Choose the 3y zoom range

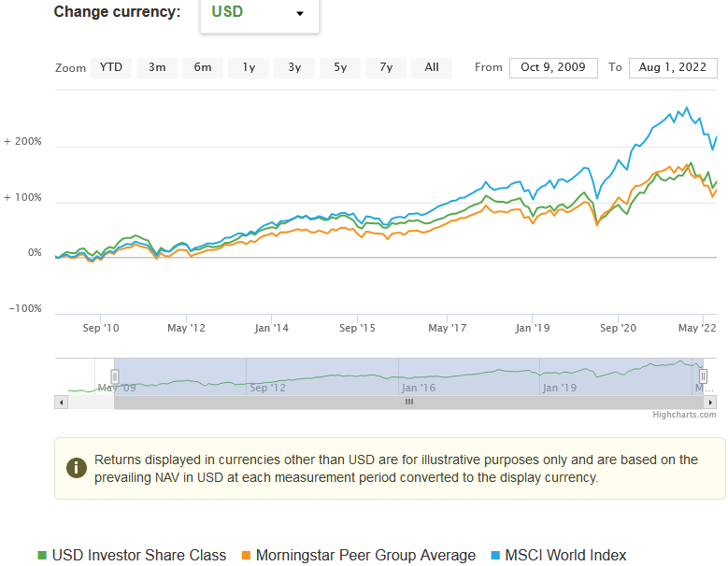pyautogui.click(x=294, y=68)
